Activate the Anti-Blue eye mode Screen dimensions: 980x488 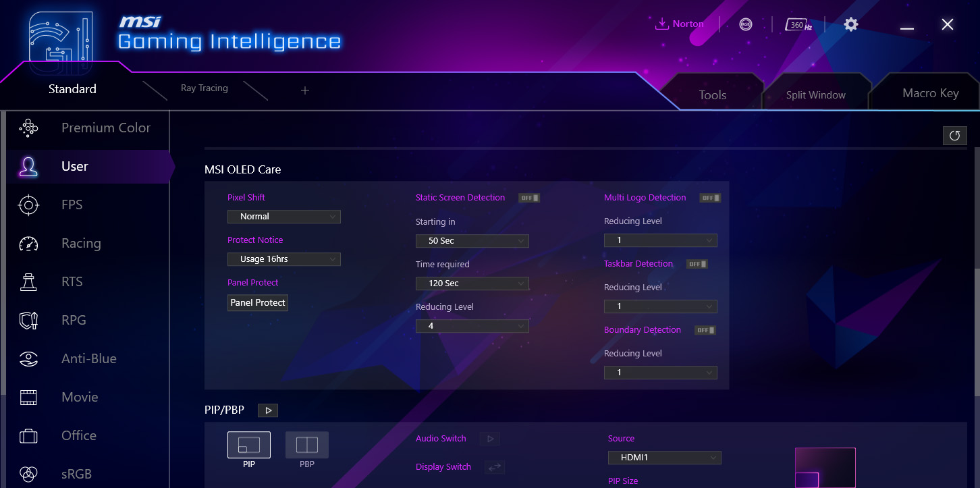coord(88,358)
